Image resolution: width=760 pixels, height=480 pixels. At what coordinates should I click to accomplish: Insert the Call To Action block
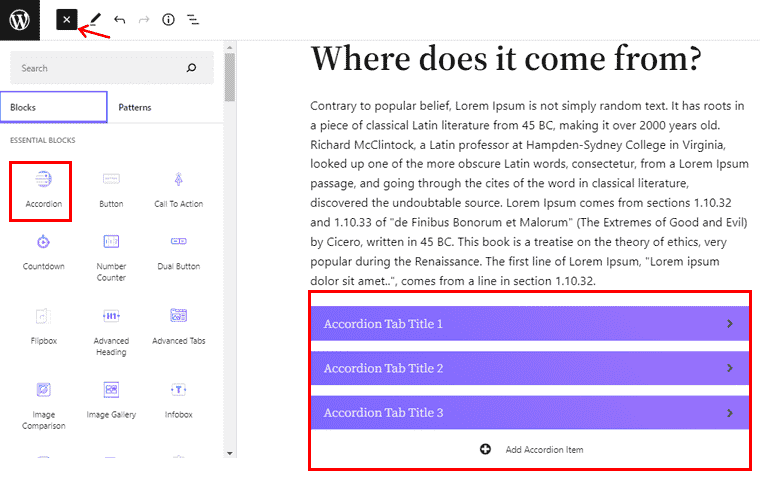tap(179, 190)
